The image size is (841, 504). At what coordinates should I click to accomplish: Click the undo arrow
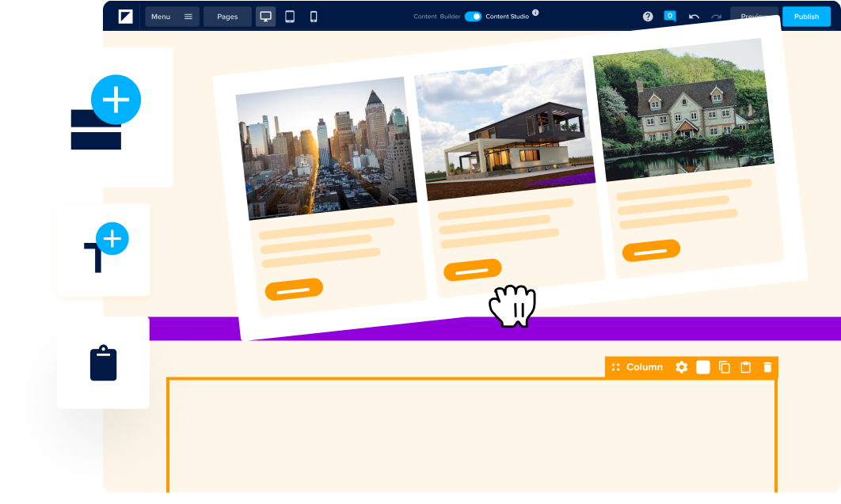click(694, 17)
